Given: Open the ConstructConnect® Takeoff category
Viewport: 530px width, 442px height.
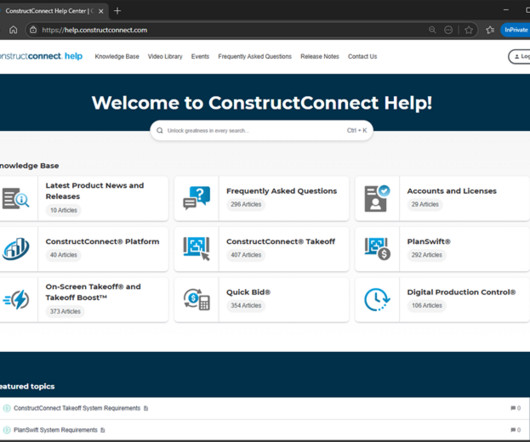Looking at the screenshot, I should (x=281, y=242).
